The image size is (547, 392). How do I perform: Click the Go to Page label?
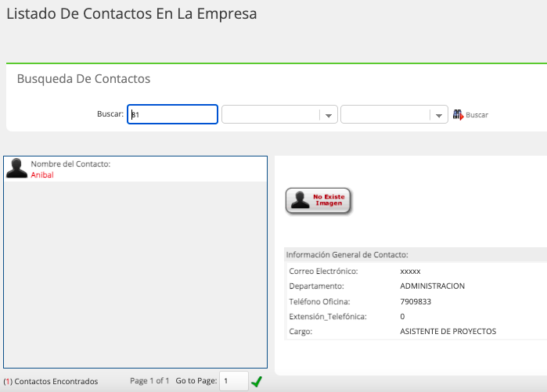196,380
